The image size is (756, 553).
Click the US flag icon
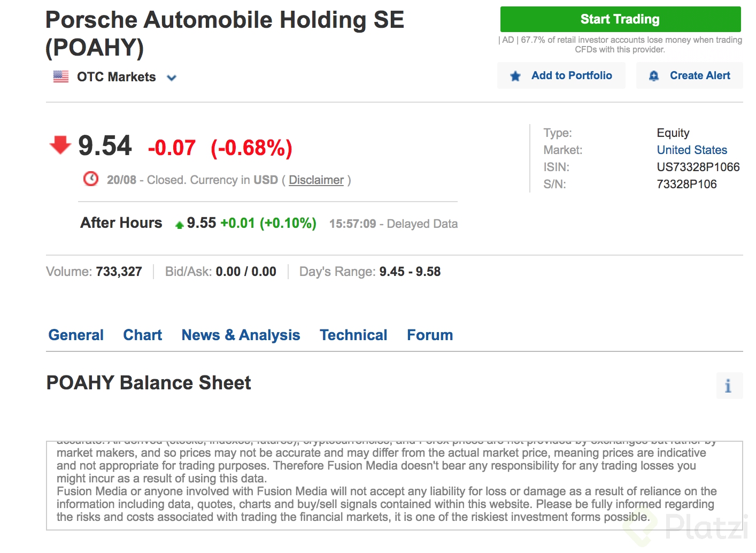point(61,77)
